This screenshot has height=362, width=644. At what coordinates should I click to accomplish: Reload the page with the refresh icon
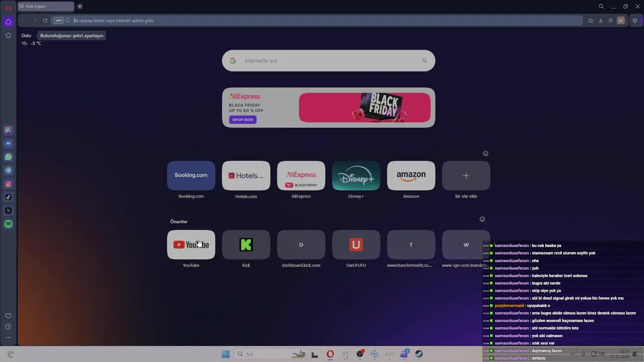click(x=45, y=21)
